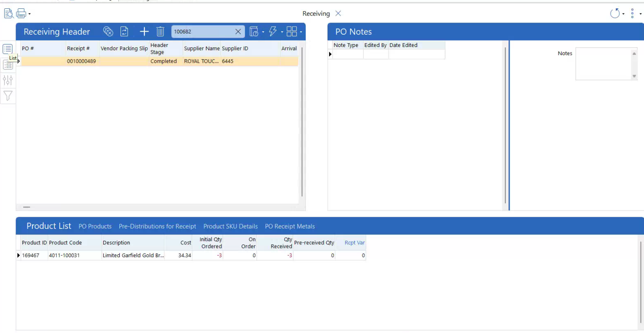Image resolution: width=644 pixels, height=333 pixels.
Task: Select the Receiving tab title
Action: pos(316,14)
